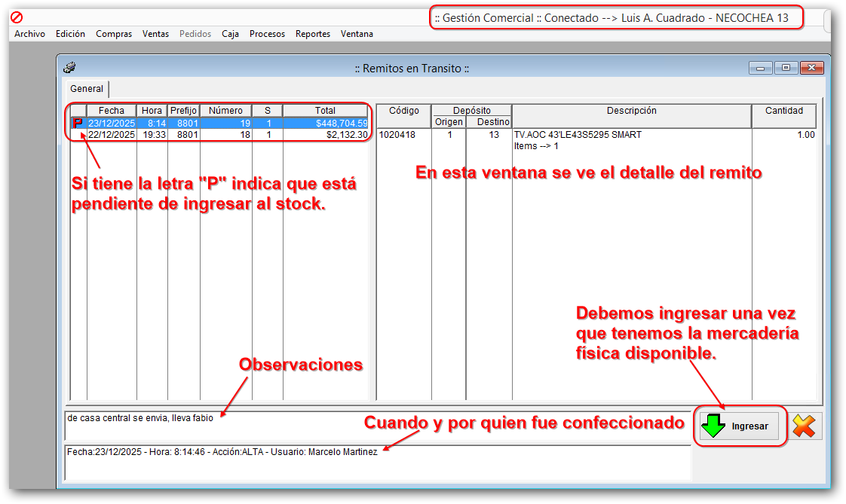Click the red circle application icon
This screenshot has width=846, height=504.
16,17
